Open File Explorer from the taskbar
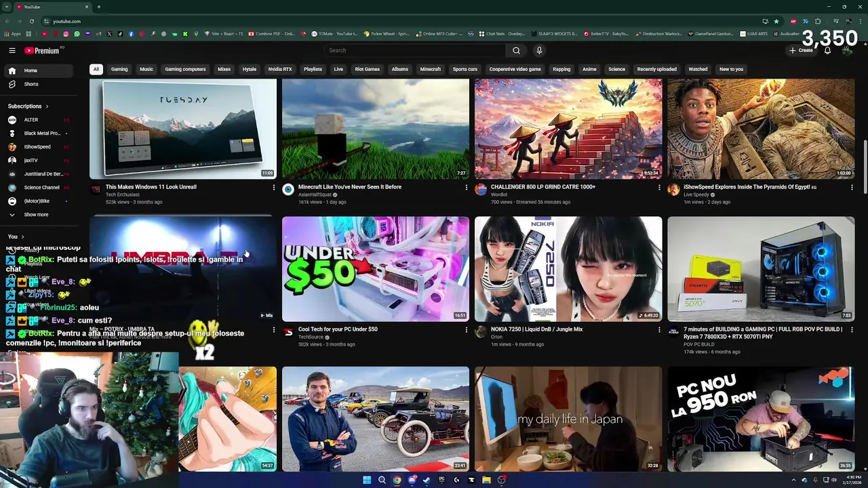This screenshot has height=488, width=868. pos(486,480)
